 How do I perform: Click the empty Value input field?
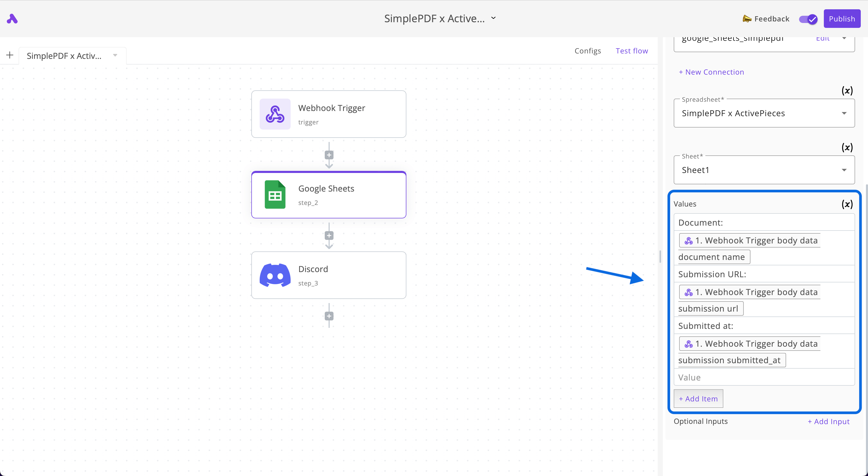coord(762,377)
